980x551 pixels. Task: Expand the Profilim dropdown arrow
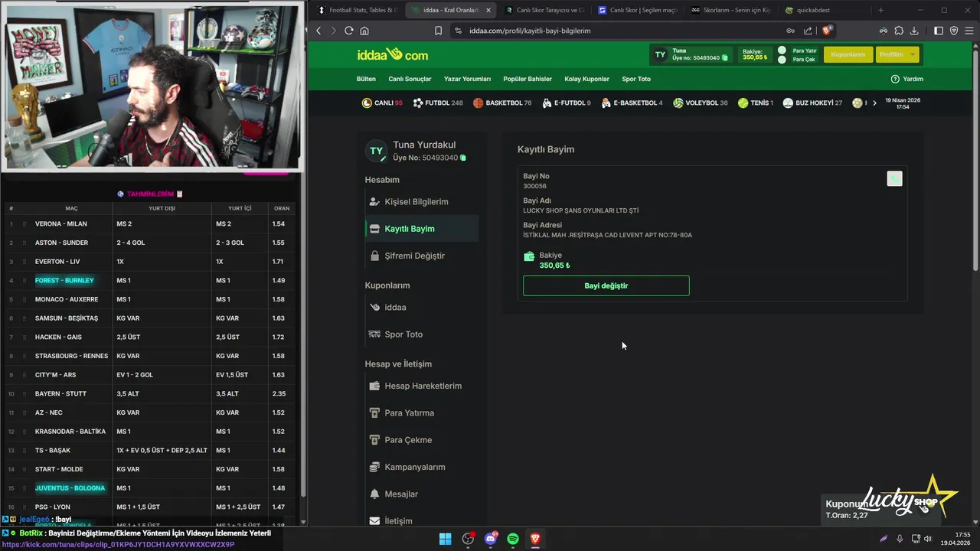(913, 54)
